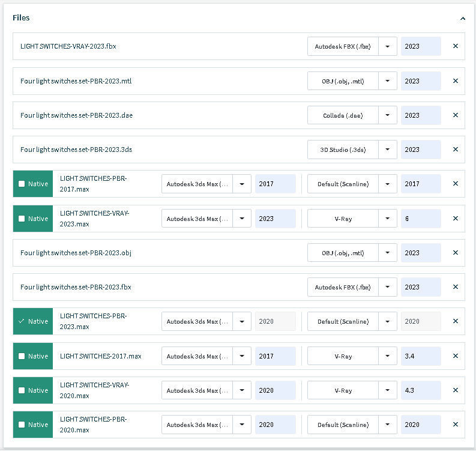Remove LIGHT SWITCHES-VRAY-2023.fbx file with X

click(x=455, y=46)
